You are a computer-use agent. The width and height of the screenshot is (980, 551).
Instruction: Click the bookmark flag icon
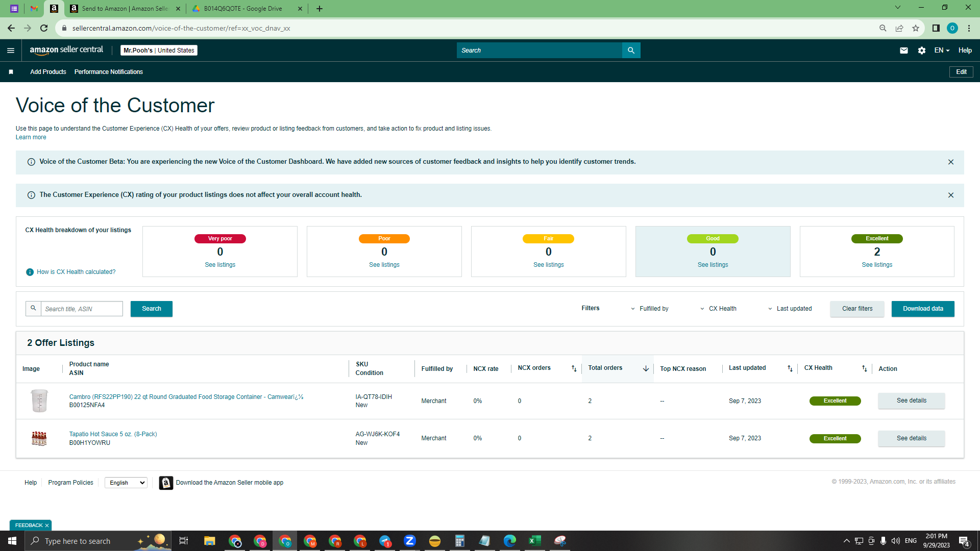coord(11,72)
